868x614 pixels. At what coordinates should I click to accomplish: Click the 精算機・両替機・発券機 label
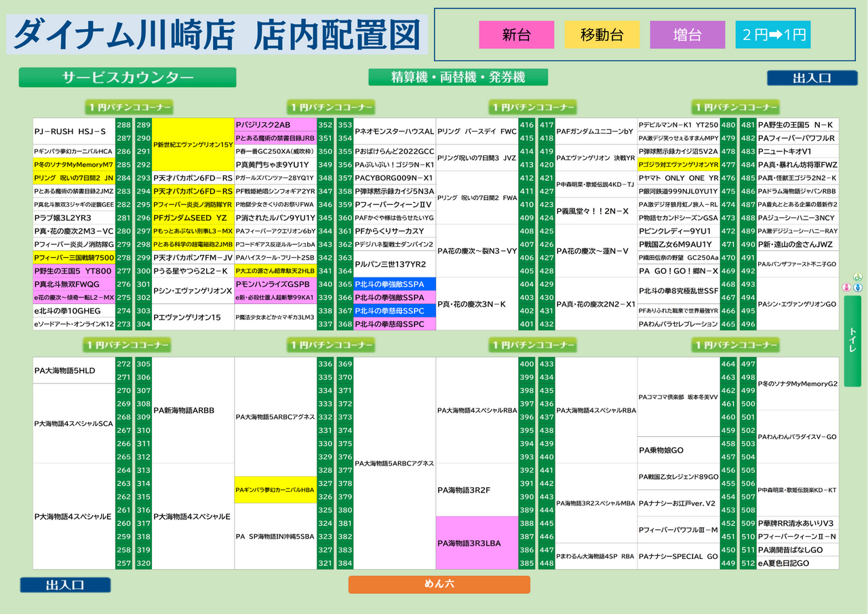(x=458, y=77)
